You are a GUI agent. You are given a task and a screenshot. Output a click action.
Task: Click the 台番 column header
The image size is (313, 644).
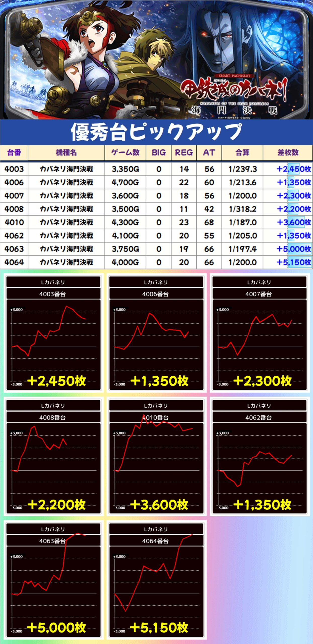tap(14, 152)
